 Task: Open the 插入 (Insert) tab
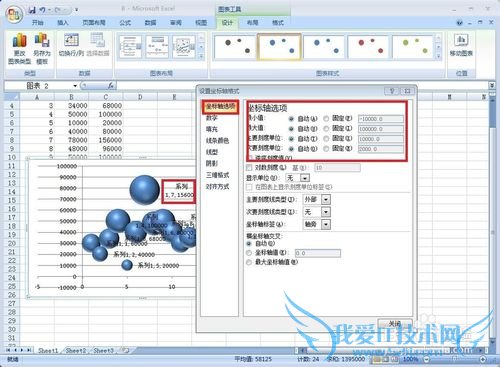[x=63, y=23]
